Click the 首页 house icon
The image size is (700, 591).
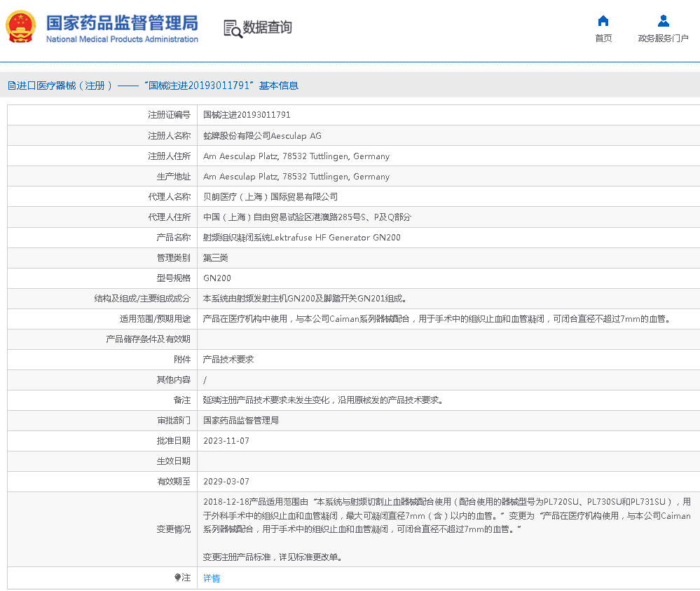coord(603,20)
